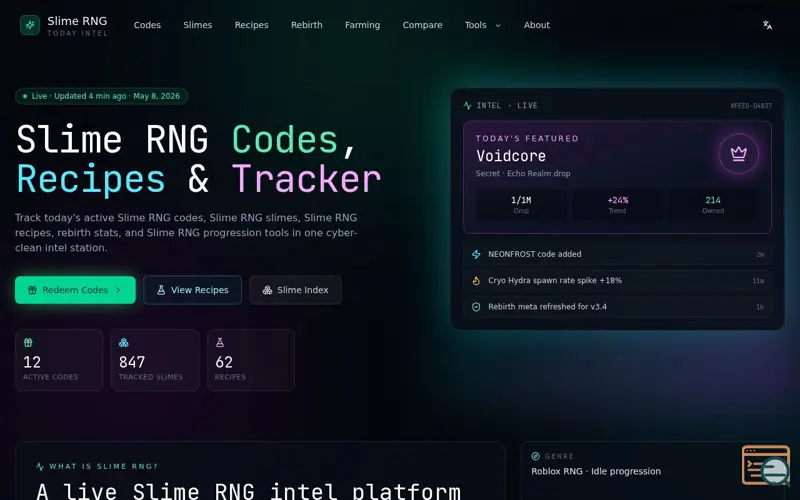The width and height of the screenshot is (800, 500).
Task: Go to the Slimes page
Action: point(197,25)
